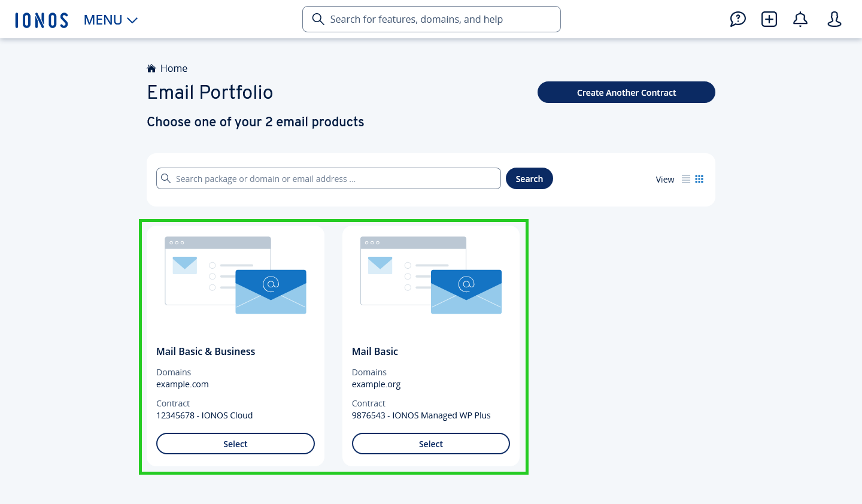The height and width of the screenshot is (504, 862).
Task: Click the add product plus icon
Action: (x=769, y=19)
